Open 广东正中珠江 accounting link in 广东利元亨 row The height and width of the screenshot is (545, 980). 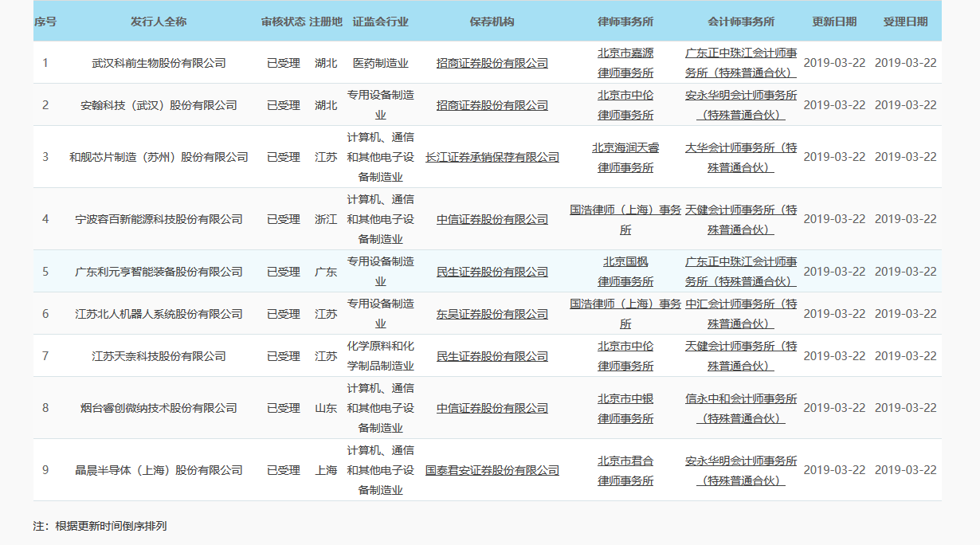point(741,272)
